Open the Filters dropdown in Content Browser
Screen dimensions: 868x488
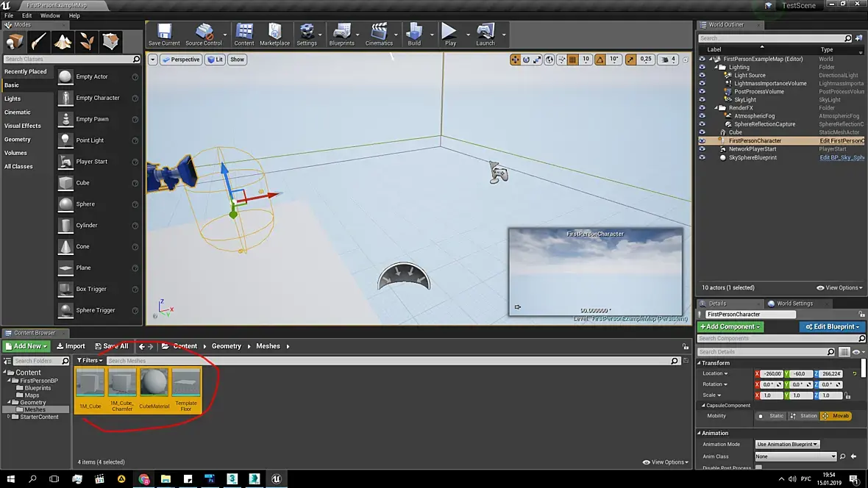click(x=90, y=361)
